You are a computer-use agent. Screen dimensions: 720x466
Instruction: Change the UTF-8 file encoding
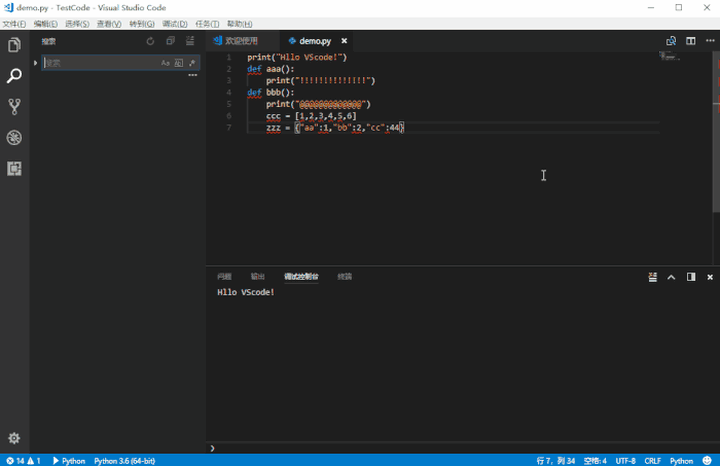(625, 460)
